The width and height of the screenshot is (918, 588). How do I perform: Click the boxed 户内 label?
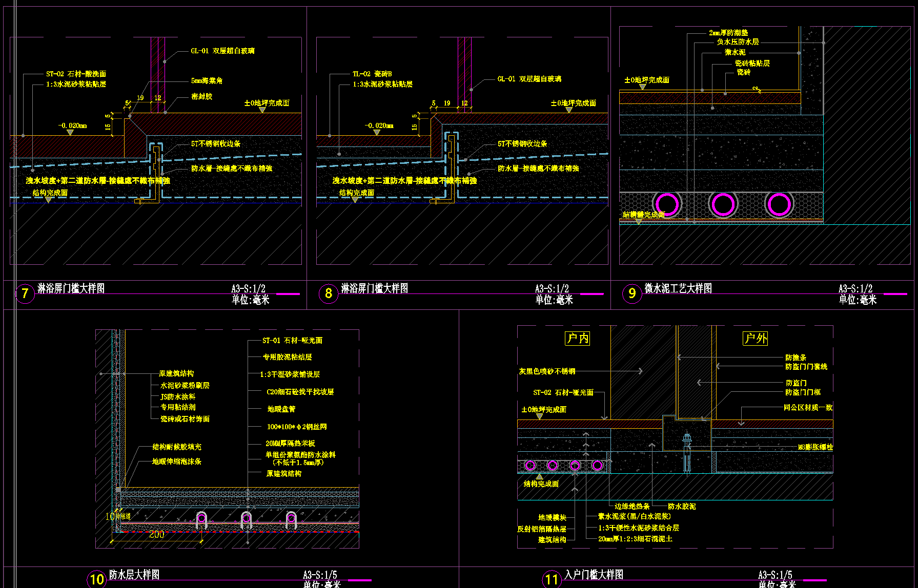click(x=577, y=339)
